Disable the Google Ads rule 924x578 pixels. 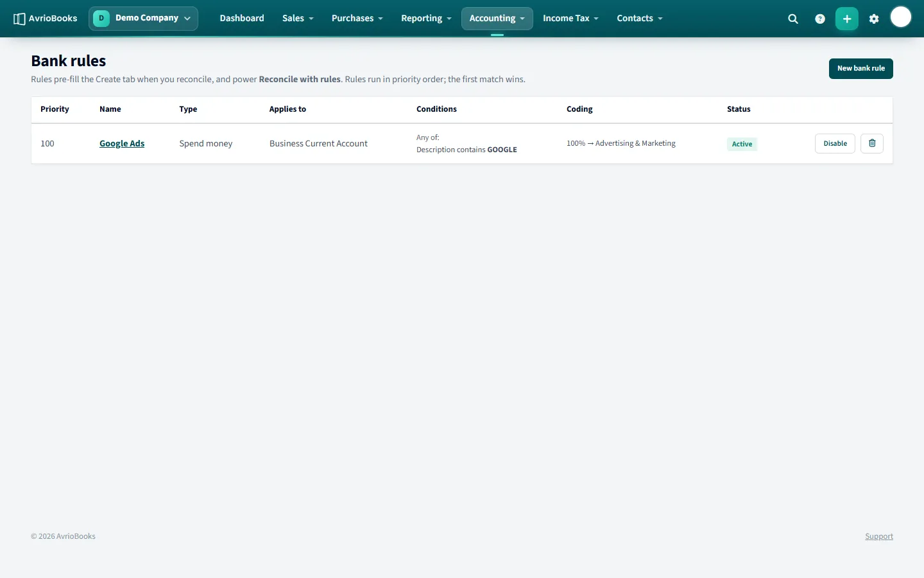pos(835,143)
